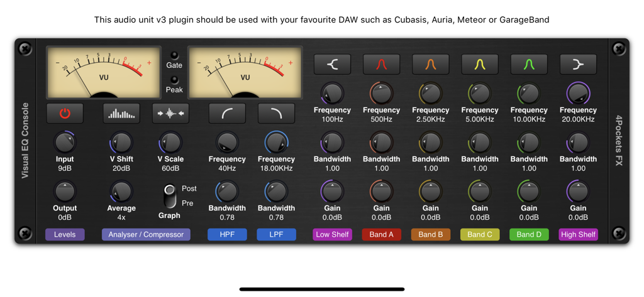Click the Band C Bandwidth knob
Image resolution: width=644 pixels, height=297 pixels.
tap(480, 143)
